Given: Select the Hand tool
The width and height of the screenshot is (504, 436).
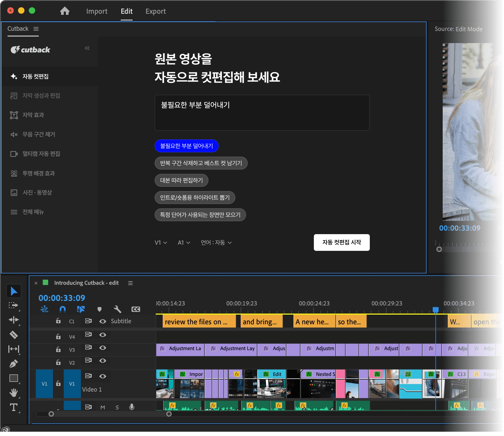Looking at the screenshot, I should (x=13, y=393).
